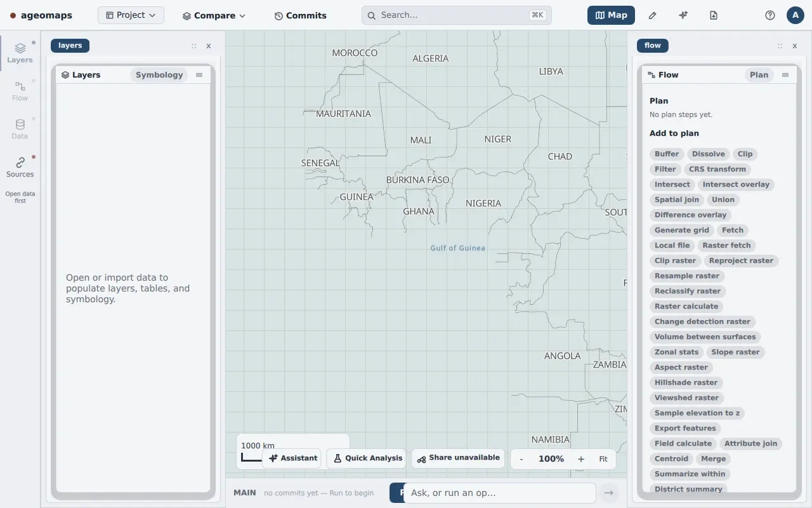Launch Quick Analysis
The height and width of the screenshot is (508, 812).
(x=367, y=458)
